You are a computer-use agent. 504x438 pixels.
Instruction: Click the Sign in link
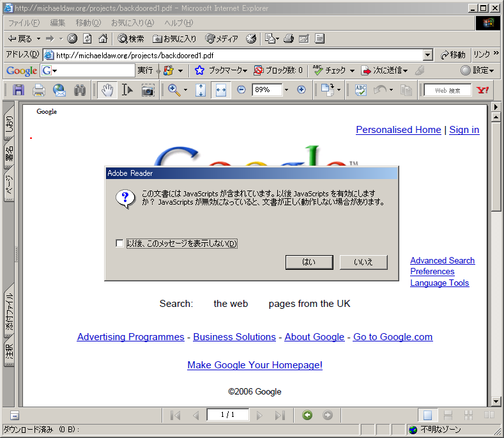tap(464, 130)
